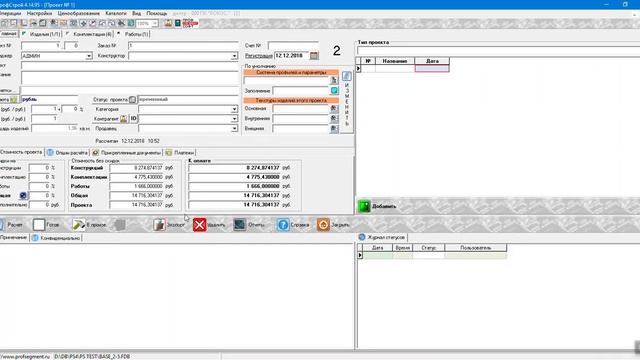The width and height of the screenshot is (640, 360).
Task: Switch to the Изделия (1/1) tab
Action: click(41, 34)
